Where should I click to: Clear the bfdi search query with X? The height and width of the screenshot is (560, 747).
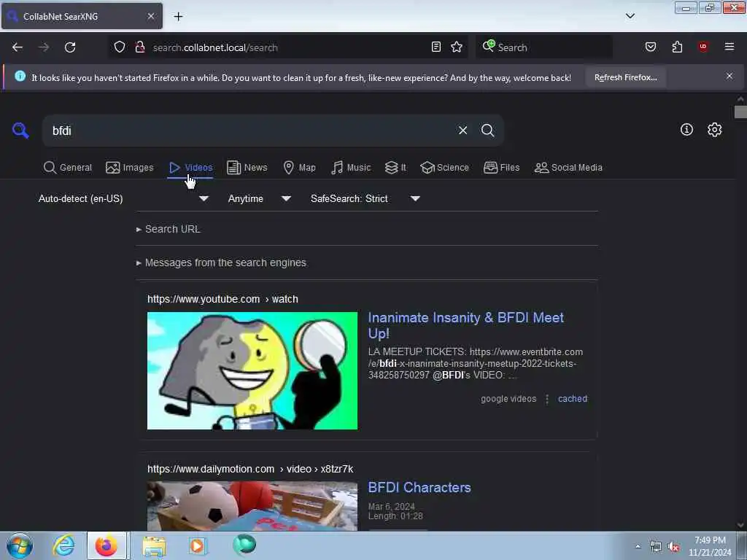462,131
